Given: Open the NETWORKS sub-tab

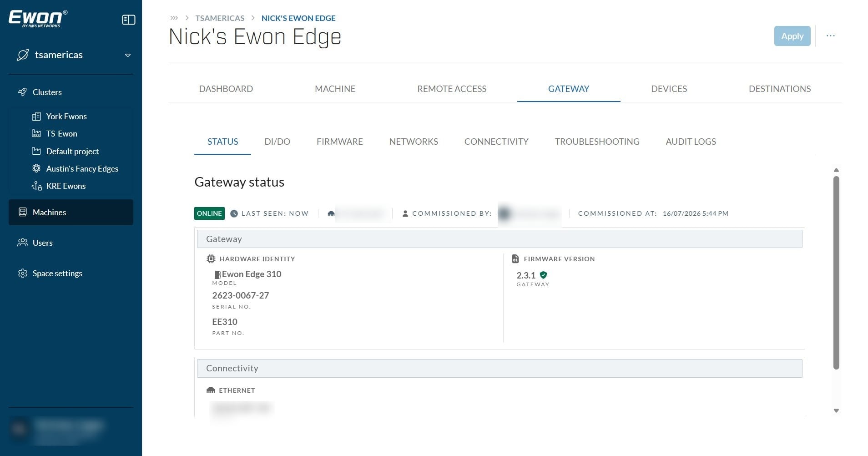Looking at the screenshot, I should coord(414,142).
